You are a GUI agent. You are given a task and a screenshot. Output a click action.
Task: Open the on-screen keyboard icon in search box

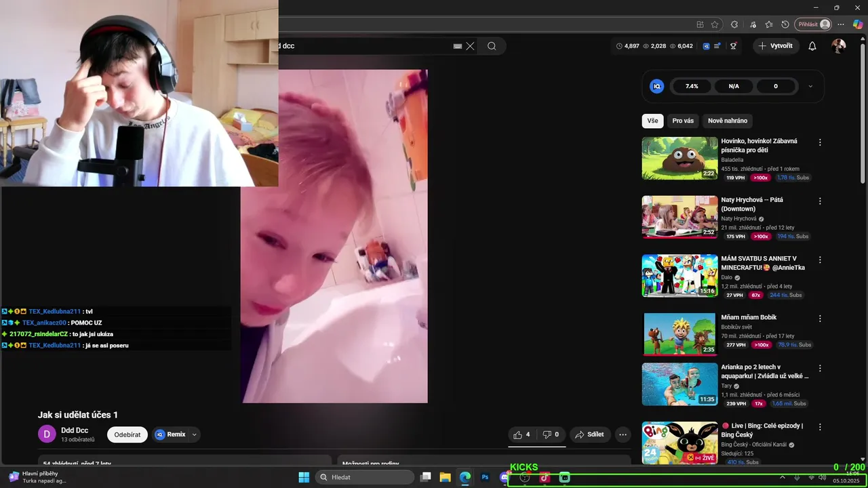pyautogui.click(x=458, y=46)
